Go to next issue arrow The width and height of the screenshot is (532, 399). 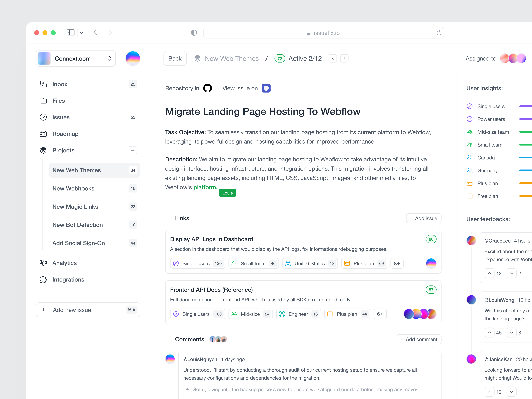[x=344, y=58]
